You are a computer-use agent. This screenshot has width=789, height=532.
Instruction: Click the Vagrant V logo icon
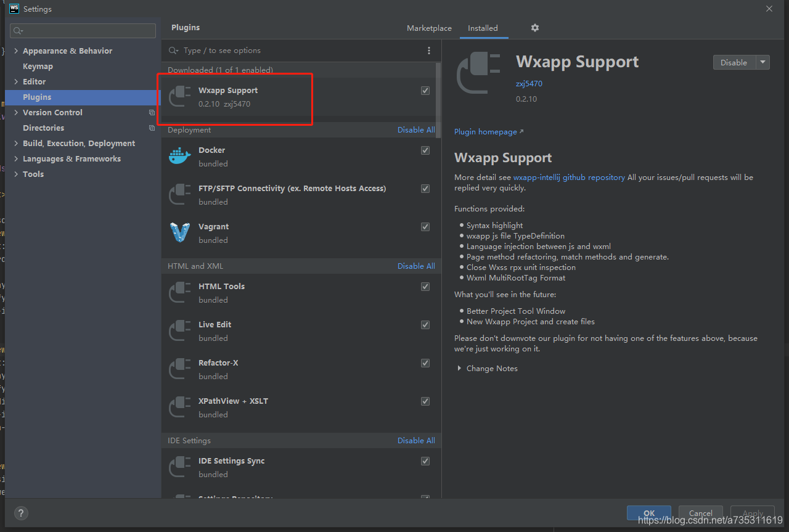pyautogui.click(x=180, y=233)
